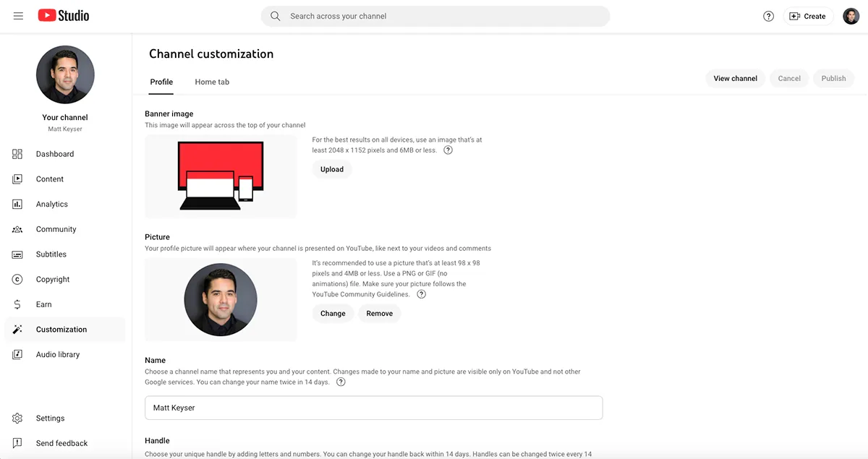
Task: Open the Audio library
Action: pos(57,355)
